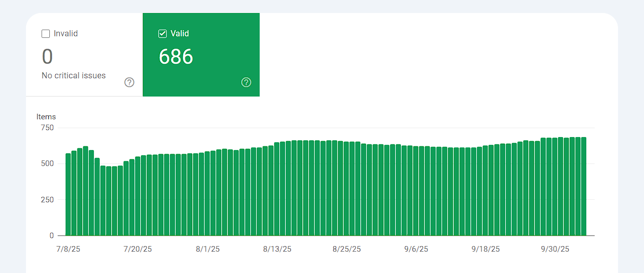Click the 0 invalid items count
Viewport: 644px width, 273px height.
coord(47,57)
